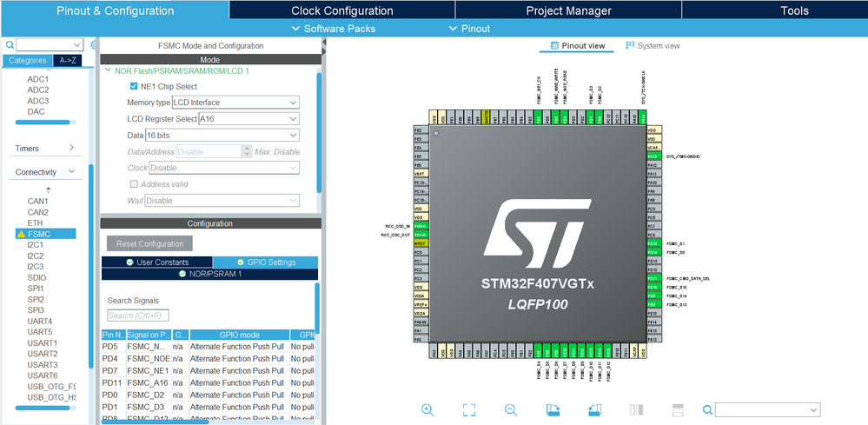Viewport: 868px width, 425px height.
Task: Expand Pinout menu
Action: click(469, 29)
